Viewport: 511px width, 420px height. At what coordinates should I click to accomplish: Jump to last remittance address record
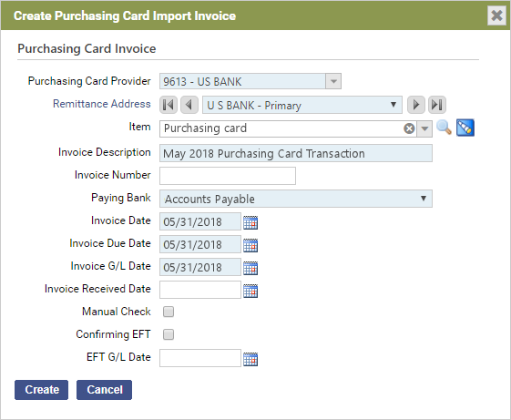click(436, 105)
